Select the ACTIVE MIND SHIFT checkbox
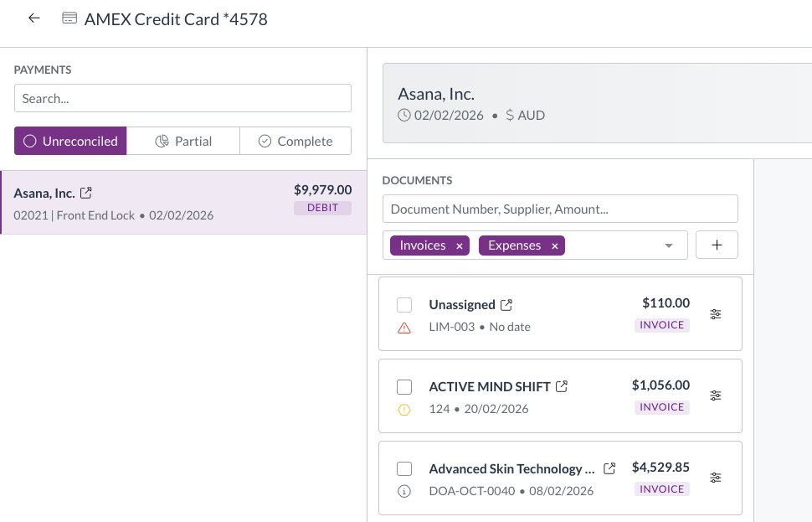Screen dimensions: 812x522 404,387
